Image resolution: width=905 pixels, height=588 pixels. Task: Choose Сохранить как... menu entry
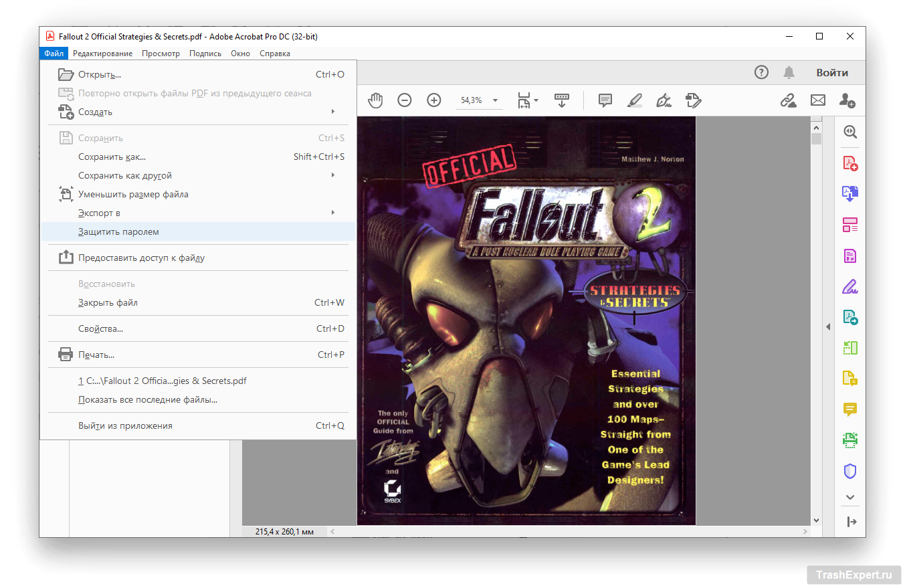(x=199, y=157)
